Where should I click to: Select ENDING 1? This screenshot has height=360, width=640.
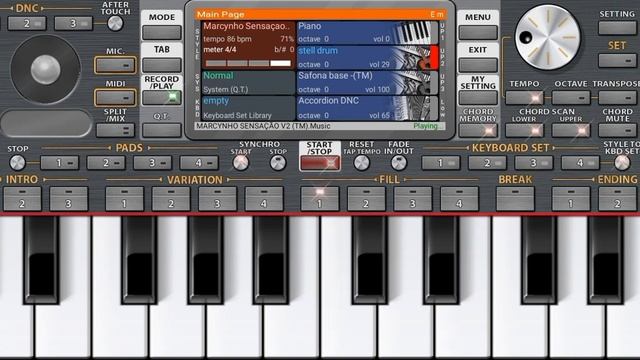(x=571, y=198)
